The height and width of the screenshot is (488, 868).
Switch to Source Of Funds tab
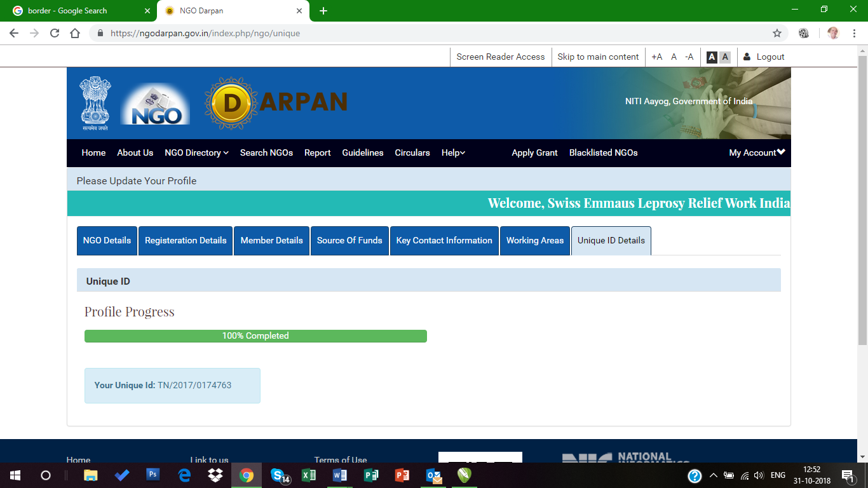(x=349, y=241)
